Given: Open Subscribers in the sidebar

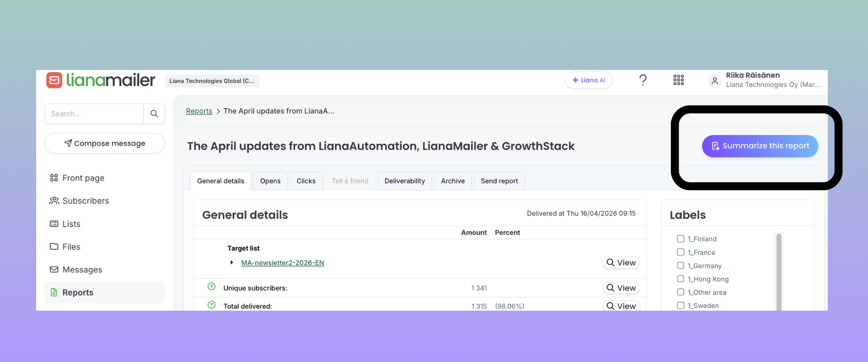Looking at the screenshot, I should (105, 200).
